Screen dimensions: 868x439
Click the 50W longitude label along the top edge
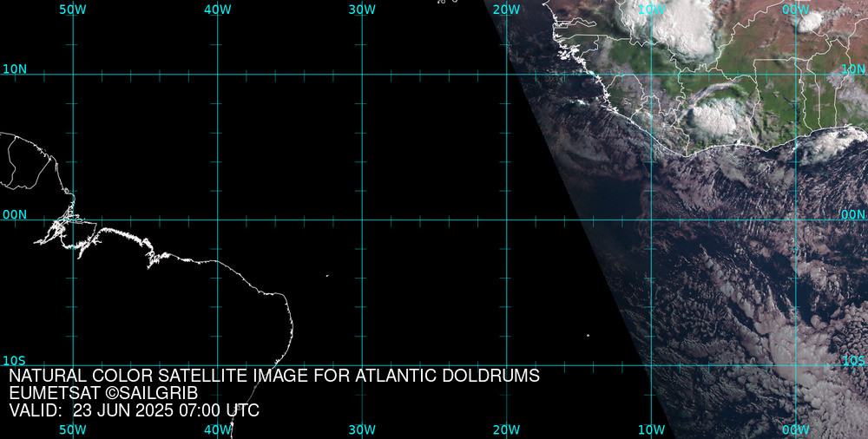tap(73, 10)
